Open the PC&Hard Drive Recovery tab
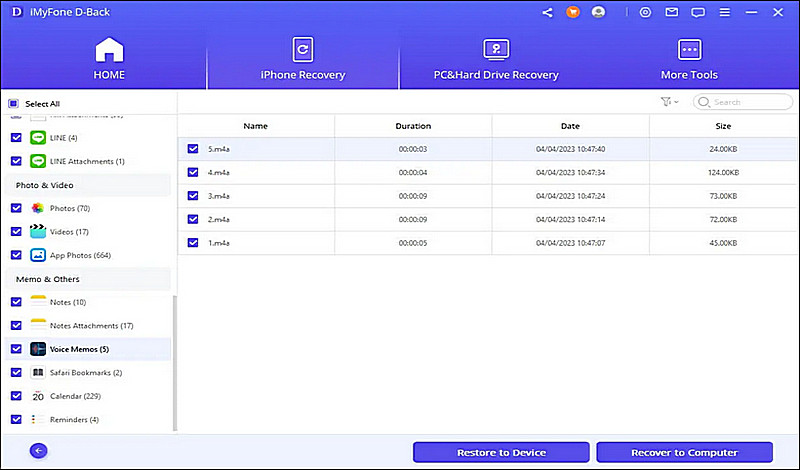Image resolution: width=800 pixels, height=470 pixels. (x=496, y=58)
